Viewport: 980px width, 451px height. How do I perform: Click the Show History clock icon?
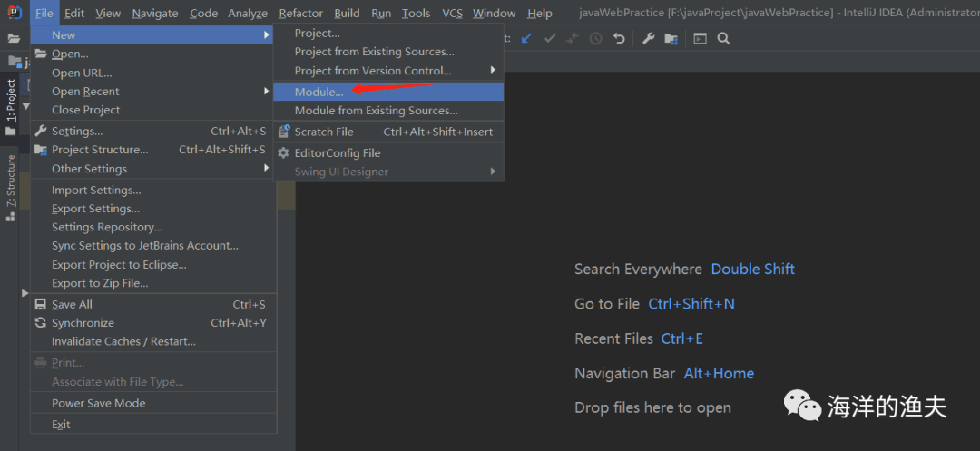(x=595, y=39)
